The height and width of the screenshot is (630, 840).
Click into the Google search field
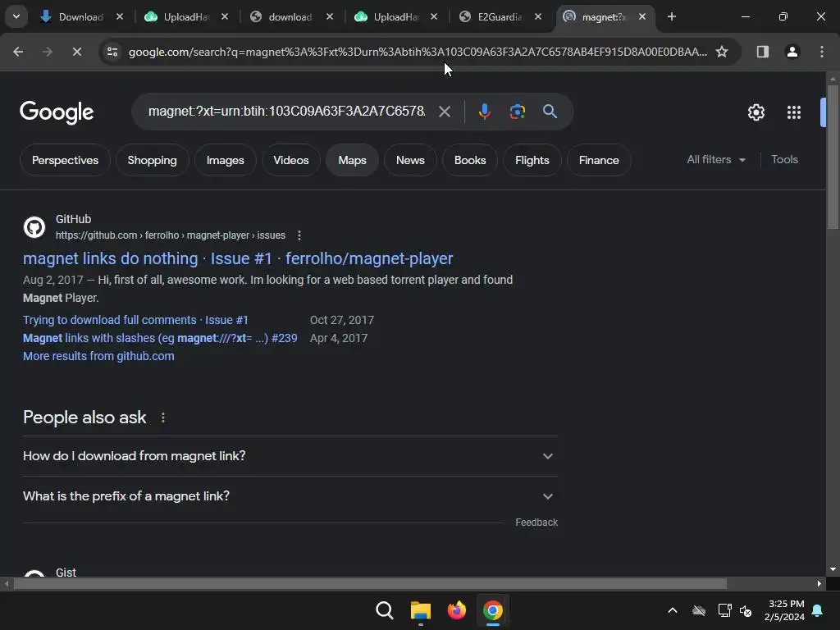(286, 112)
